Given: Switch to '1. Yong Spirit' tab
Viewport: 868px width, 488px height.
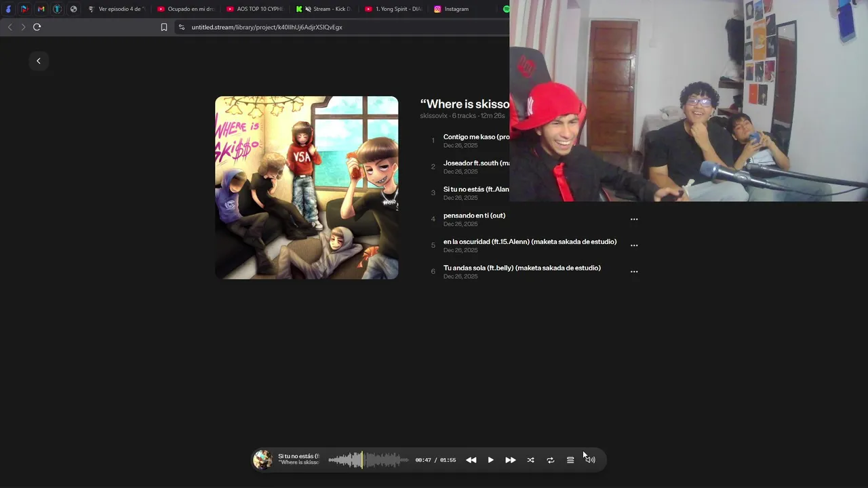Looking at the screenshot, I should pyautogui.click(x=393, y=9).
